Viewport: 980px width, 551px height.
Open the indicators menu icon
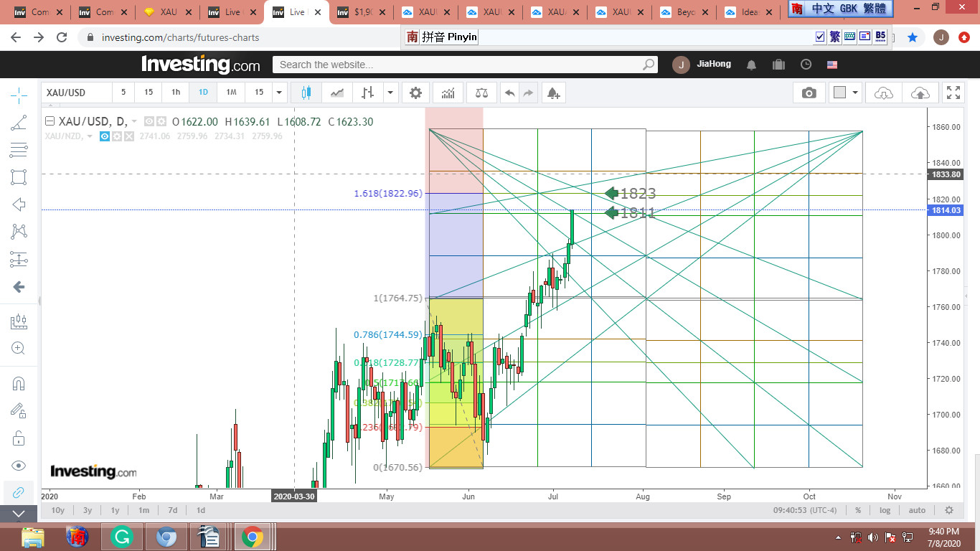[x=448, y=93]
